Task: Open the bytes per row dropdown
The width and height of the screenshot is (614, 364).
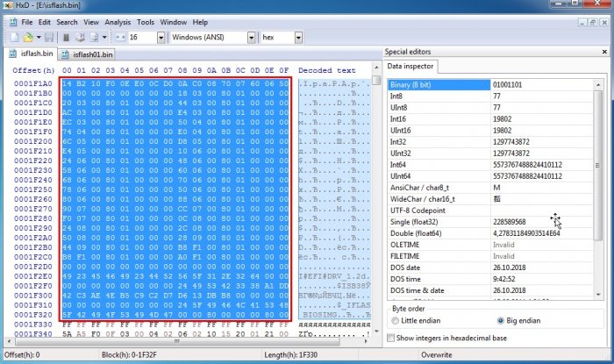Action: point(161,38)
